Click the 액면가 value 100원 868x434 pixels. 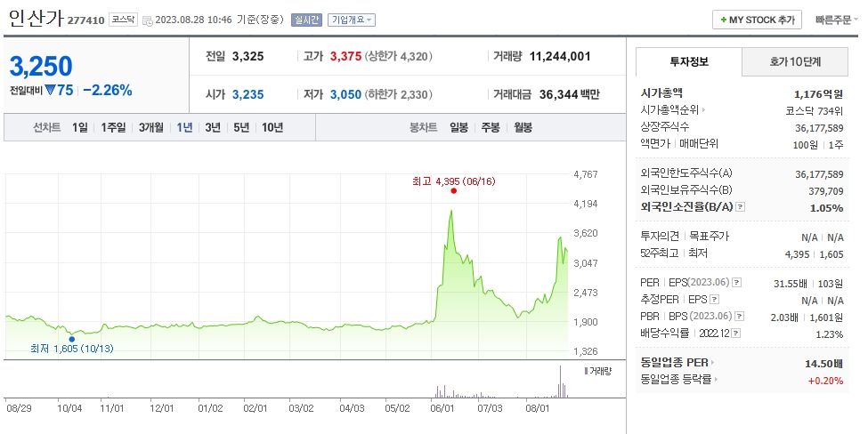pos(806,145)
